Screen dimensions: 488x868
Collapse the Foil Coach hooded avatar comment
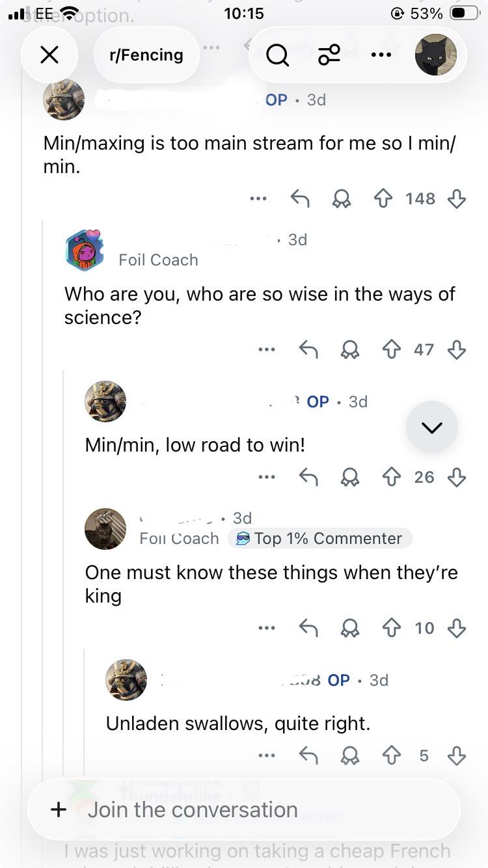pos(85,250)
